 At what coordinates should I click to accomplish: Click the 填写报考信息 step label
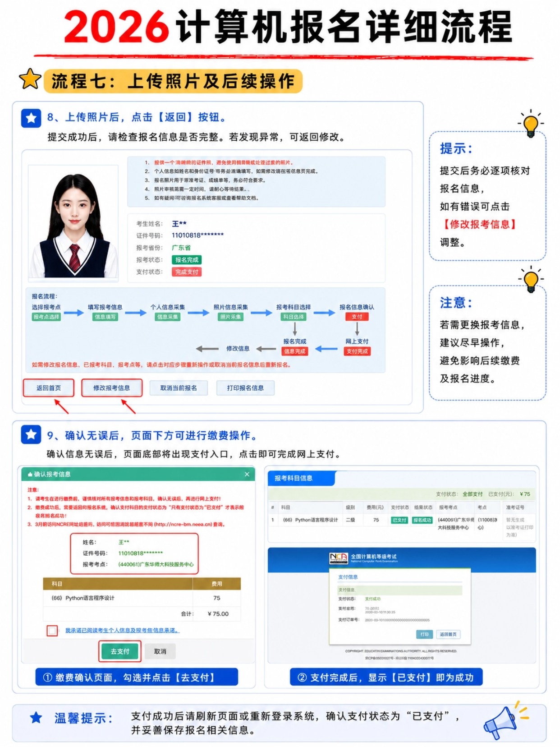(105, 307)
